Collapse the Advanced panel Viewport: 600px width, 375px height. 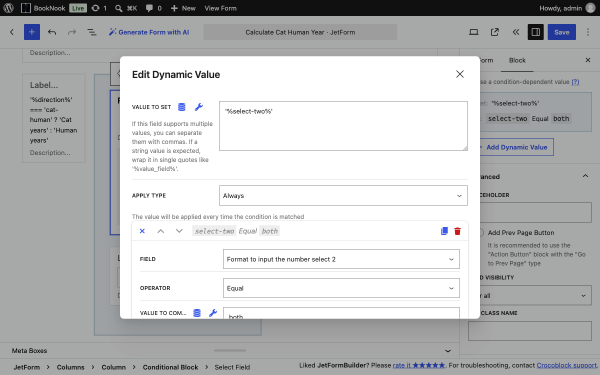pos(585,176)
